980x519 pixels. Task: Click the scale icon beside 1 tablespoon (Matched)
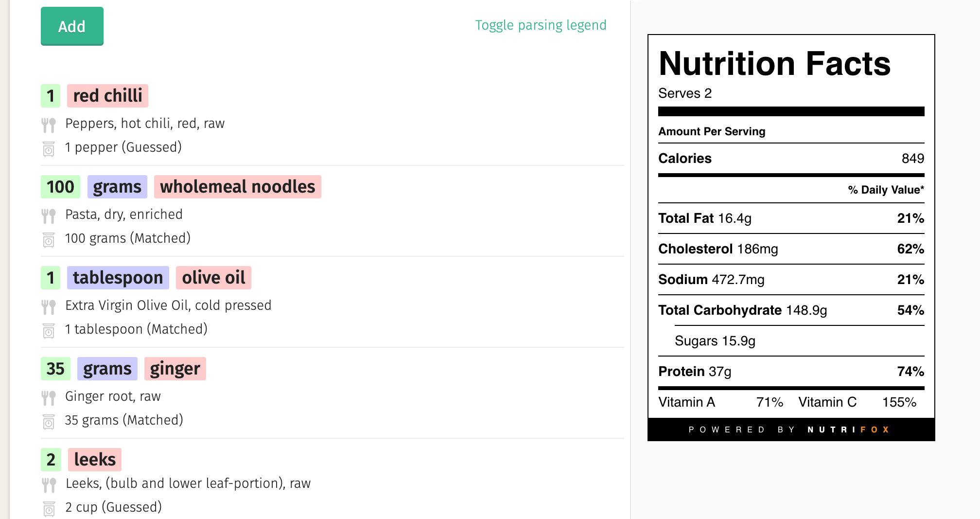[49, 330]
